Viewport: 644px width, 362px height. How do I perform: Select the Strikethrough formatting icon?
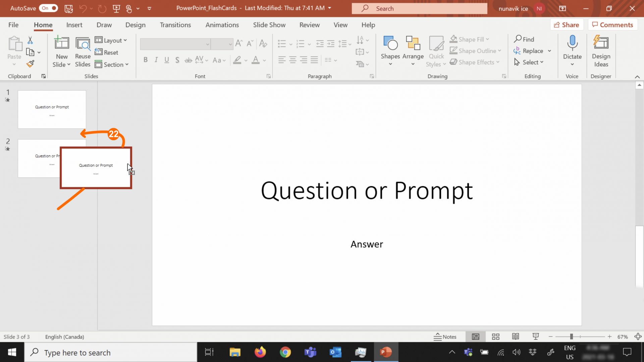coord(188,60)
